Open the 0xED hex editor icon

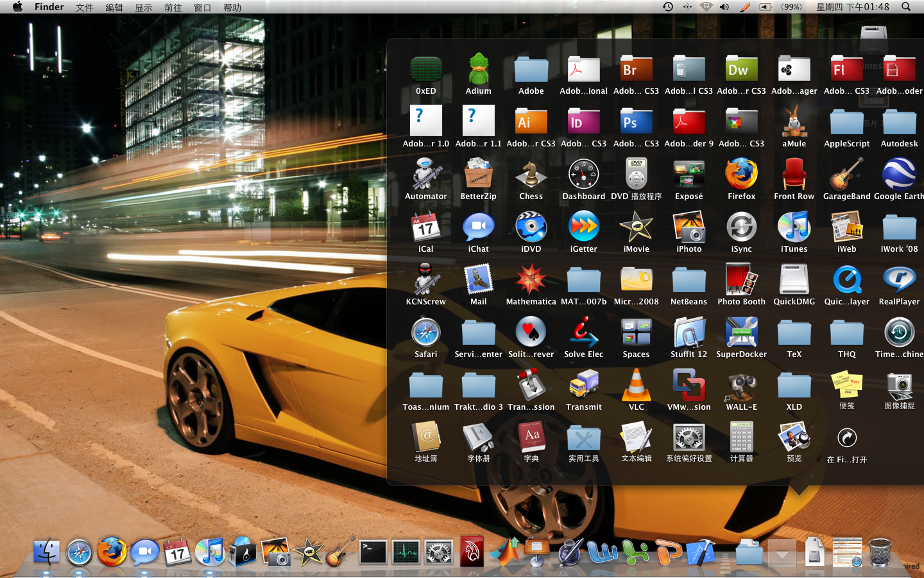pos(426,69)
